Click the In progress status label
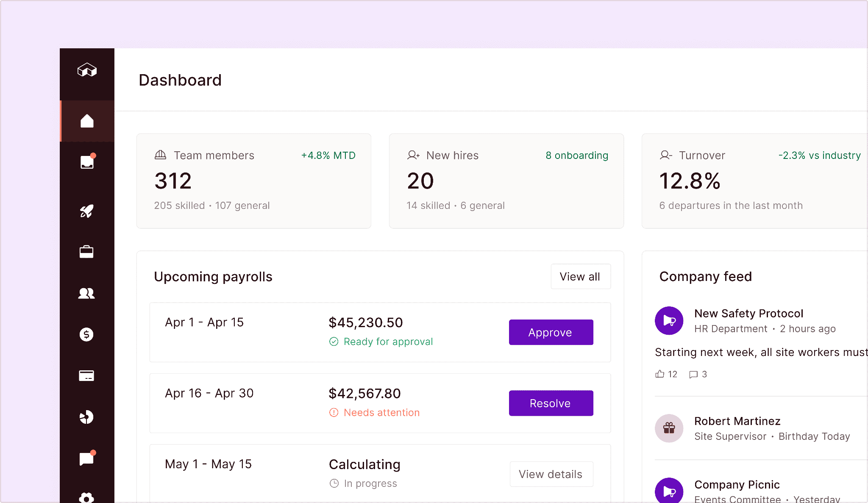868x503 pixels. pos(370,484)
